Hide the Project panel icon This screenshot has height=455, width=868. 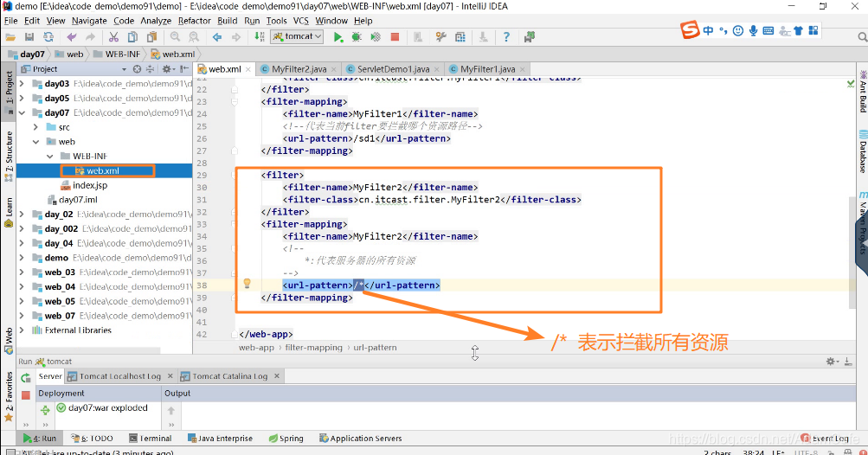[x=184, y=69]
